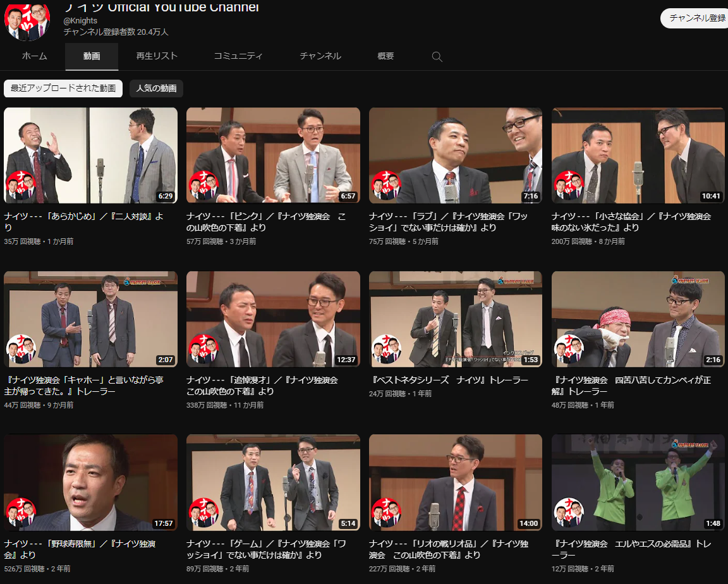Image resolution: width=728 pixels, height=584 pixels.
Task: Open the 14:00 リオの戦リオ品 video thumbnail
Action: [456, 483]
